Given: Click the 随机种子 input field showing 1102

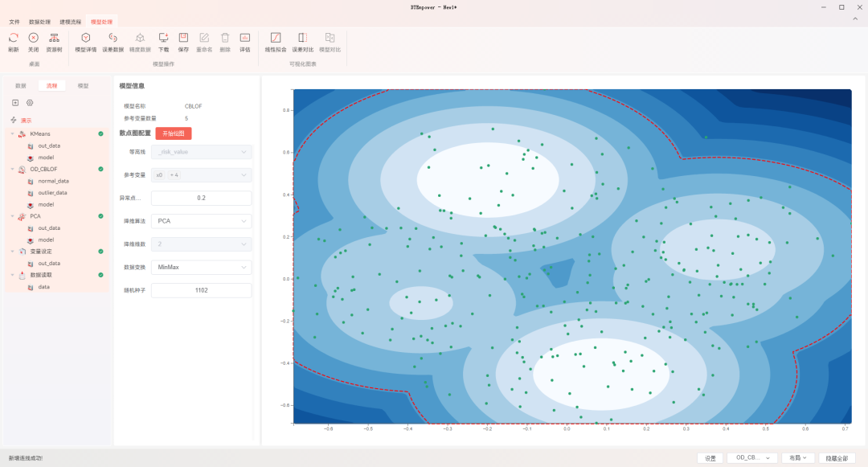Looking at the screenshot, I should (202, 290).
